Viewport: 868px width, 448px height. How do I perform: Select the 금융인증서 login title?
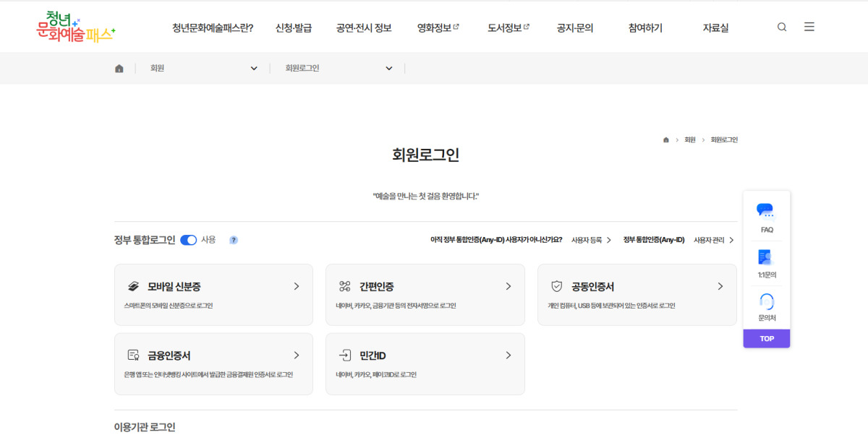[169, 356]
